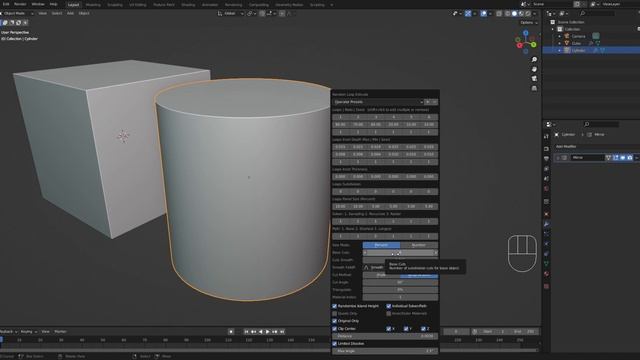The height and width of the screenshot is (360, 640).
Task: Open the Global transform orientation dropdown
Action: point(231,13)
